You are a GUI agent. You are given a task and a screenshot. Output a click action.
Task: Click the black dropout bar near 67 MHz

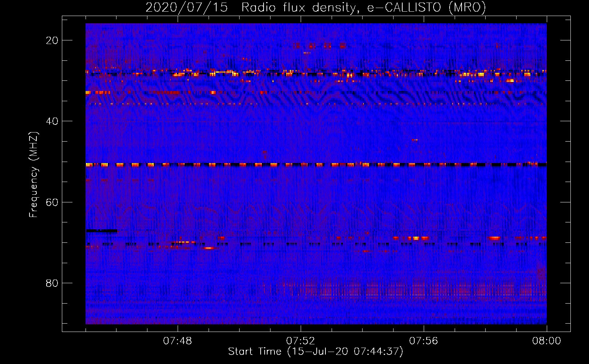(102, 231)
